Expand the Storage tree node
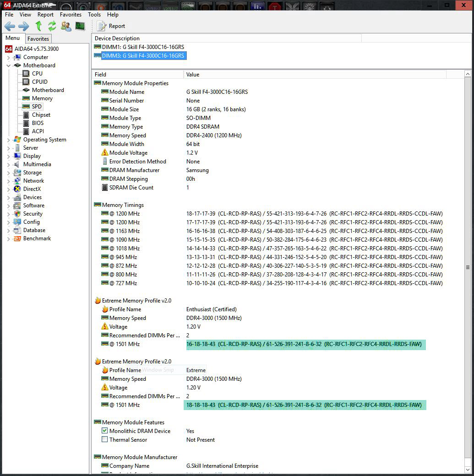Screen dimensions: 474x476 click(9, 173)
